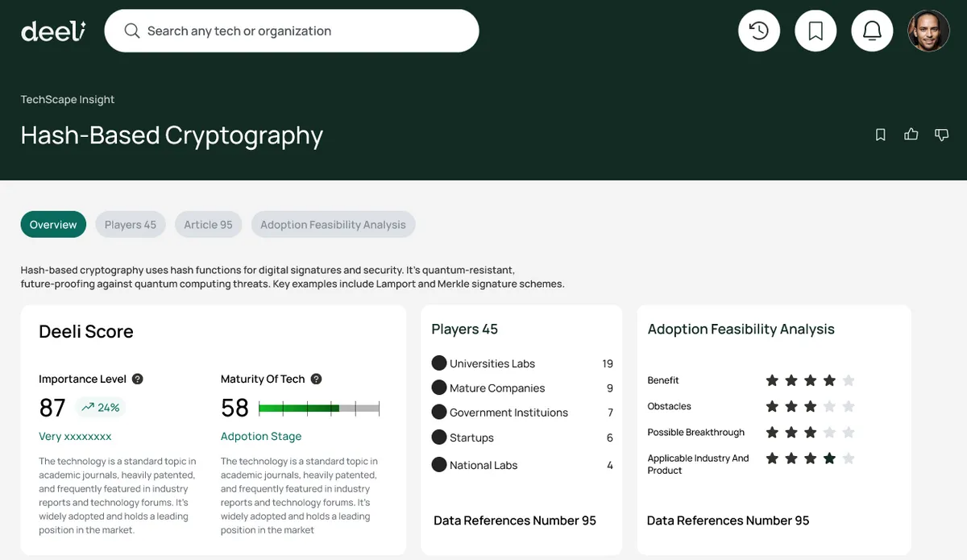Click the National Labs row label

(483, 465)
